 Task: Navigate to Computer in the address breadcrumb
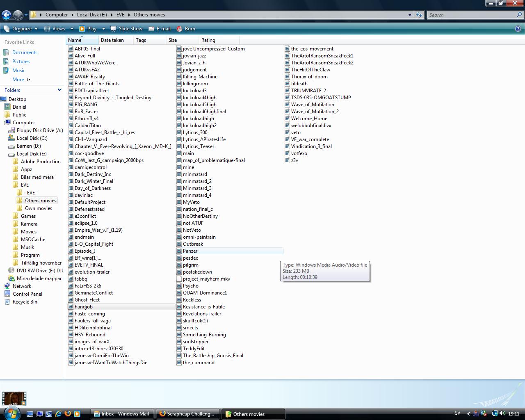pyautogui.click(x=57, y=15)
